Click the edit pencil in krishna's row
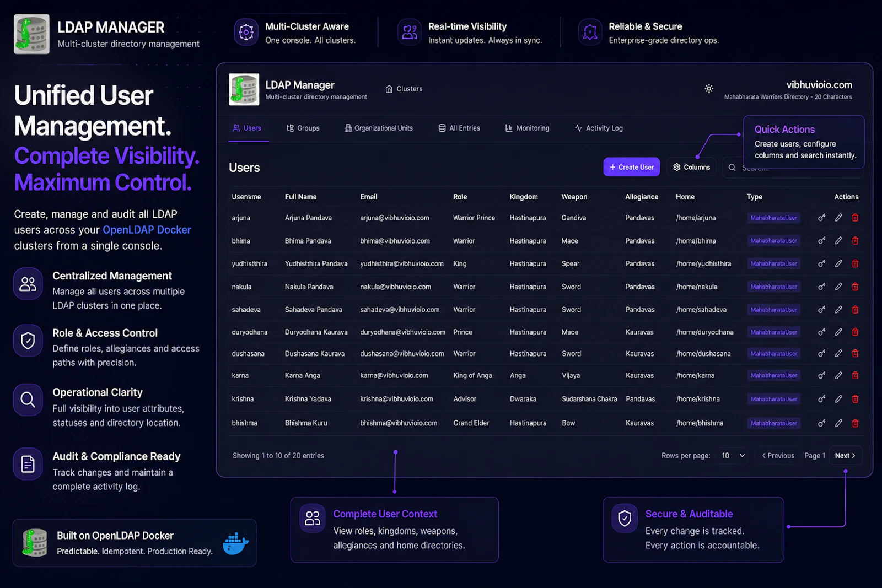882x588 pixels. pyautogui.click(x=838, y=399)
